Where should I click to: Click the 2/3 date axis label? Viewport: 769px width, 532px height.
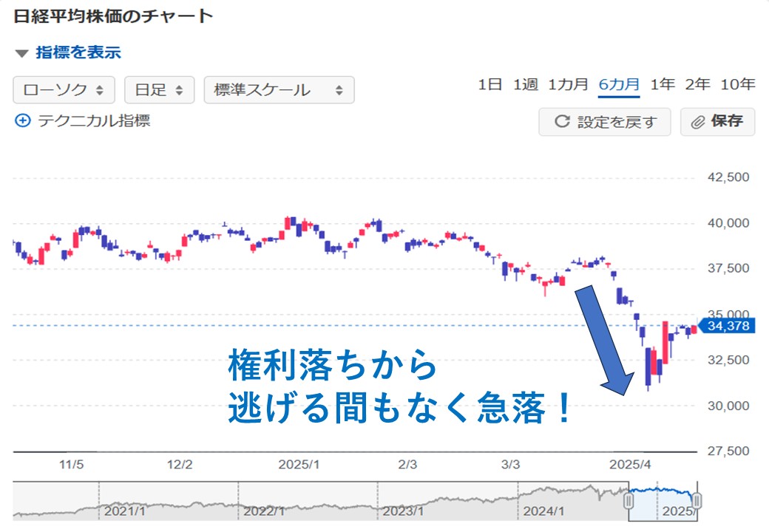[407, 465]
